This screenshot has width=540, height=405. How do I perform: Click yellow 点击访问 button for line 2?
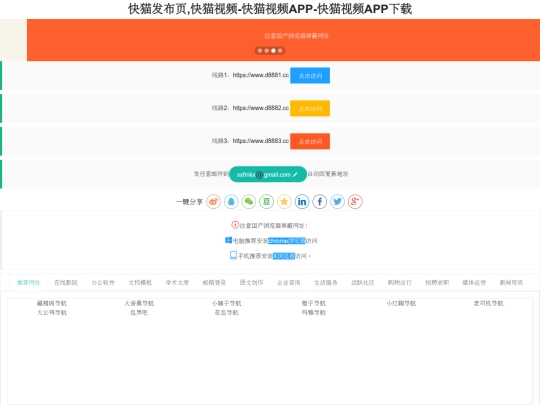(x=310, y=108)
